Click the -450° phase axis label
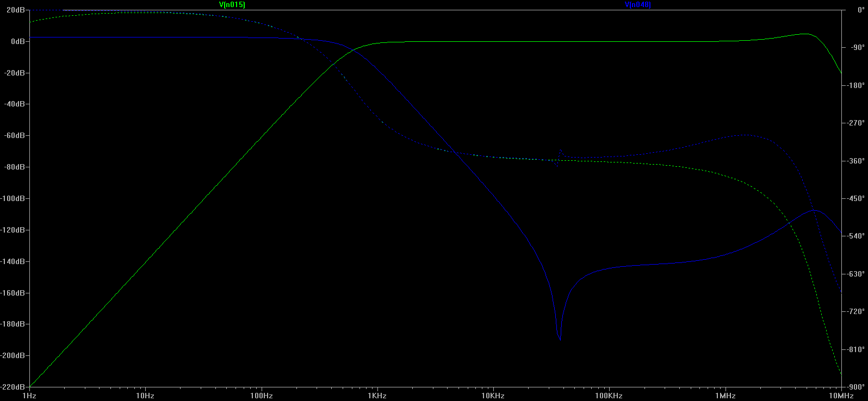 [x=855, y=198]
